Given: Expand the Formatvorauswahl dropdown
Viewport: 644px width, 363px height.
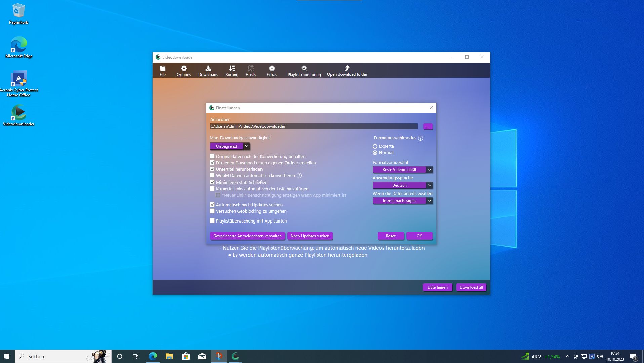Looking at the screenshot, I should (429, 170).
